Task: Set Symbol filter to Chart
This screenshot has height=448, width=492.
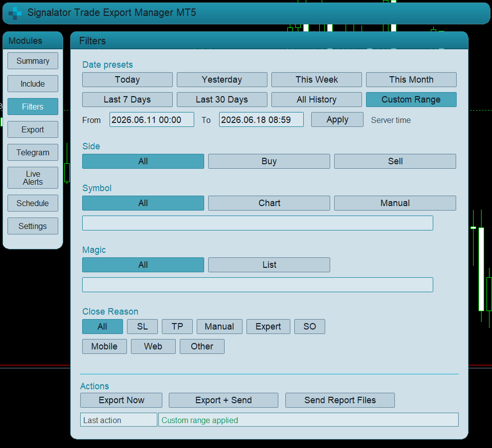Action: point(269,203)
